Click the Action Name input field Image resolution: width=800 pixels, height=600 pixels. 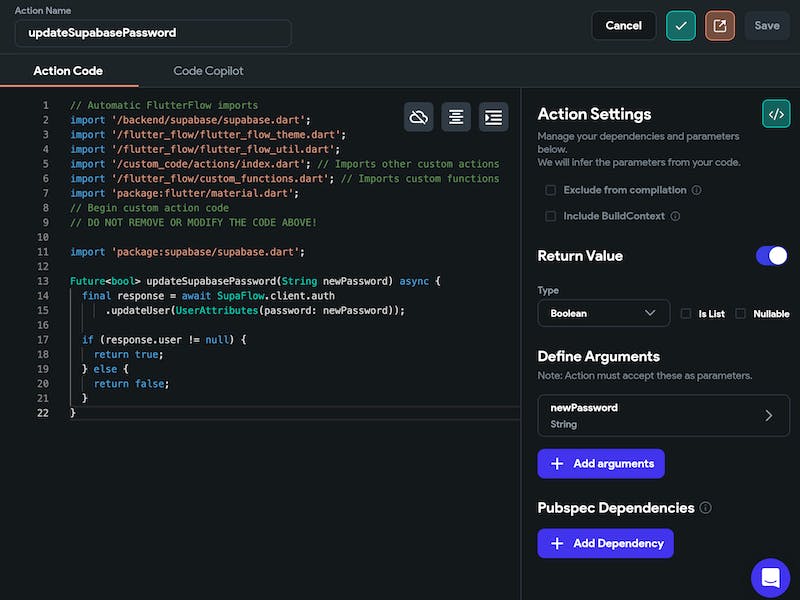coord(153,33)
